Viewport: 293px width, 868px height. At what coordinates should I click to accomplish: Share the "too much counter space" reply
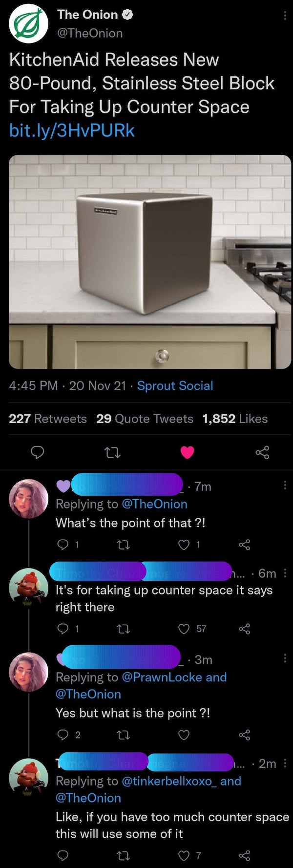point(244,855)
